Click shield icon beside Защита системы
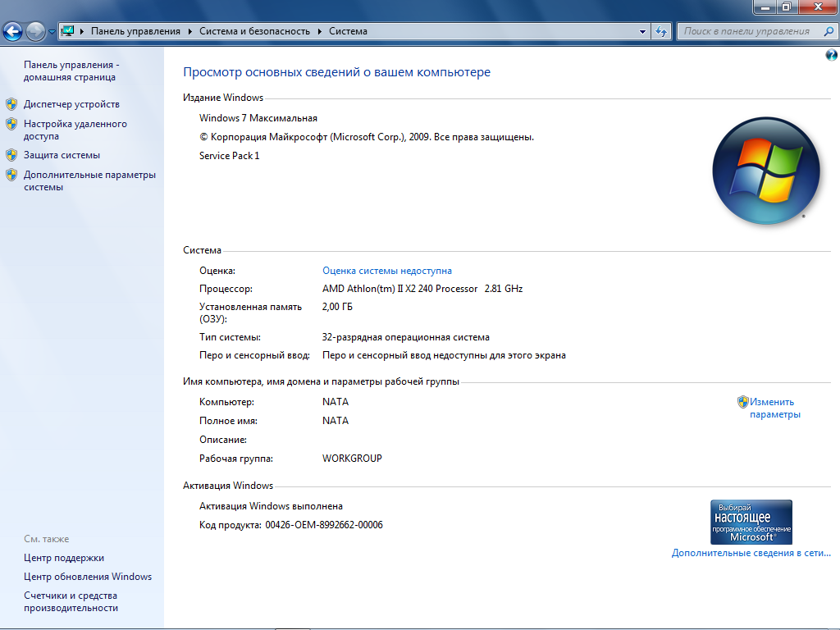Viewport: 840px width, 630px height. [x=11, y=155]
